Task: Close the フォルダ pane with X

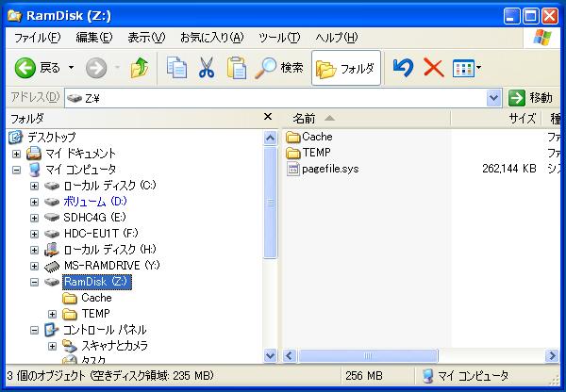Action: [268, 117]
